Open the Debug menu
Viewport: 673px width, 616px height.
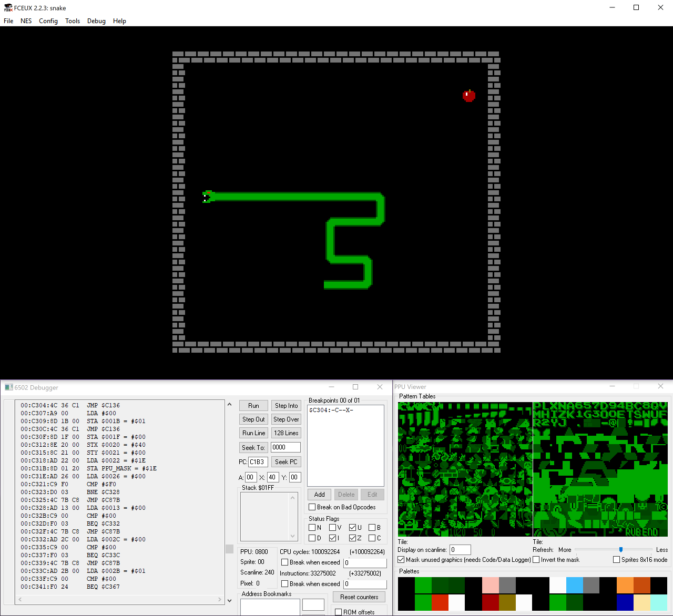pos(96,21)
